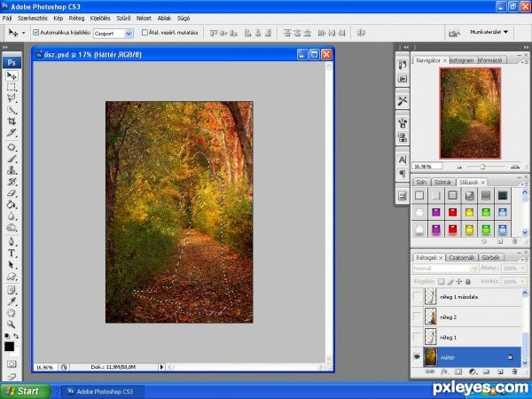Select the History Brush tool
The image size is (532, 399).
[x=12, y=182]
